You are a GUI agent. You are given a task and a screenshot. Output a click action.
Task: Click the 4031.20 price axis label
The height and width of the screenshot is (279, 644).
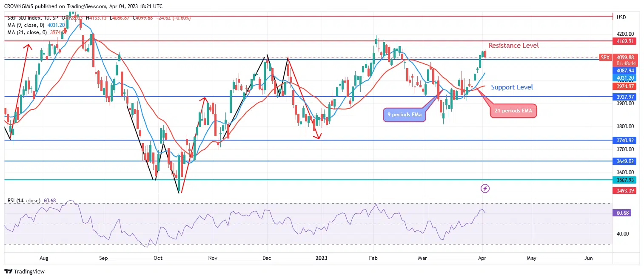[624, 78]
